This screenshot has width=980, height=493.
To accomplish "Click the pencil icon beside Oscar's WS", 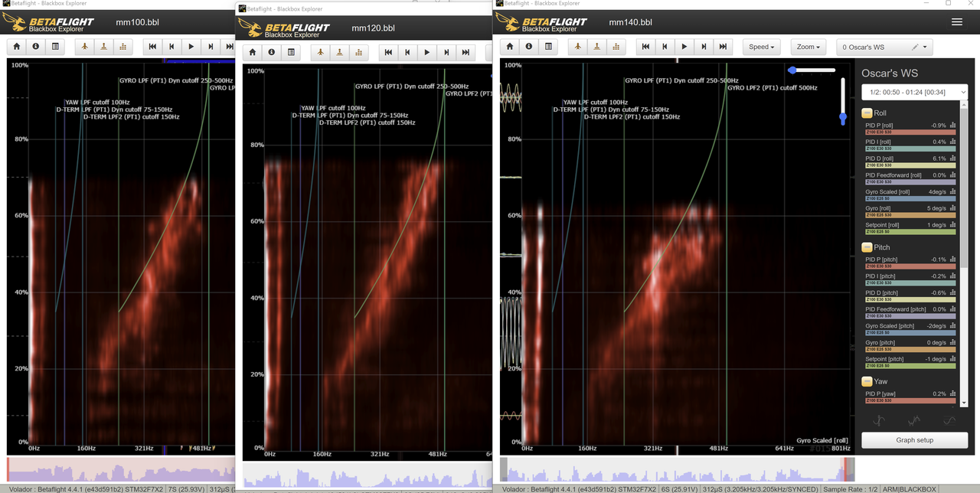I will (914, 47).
